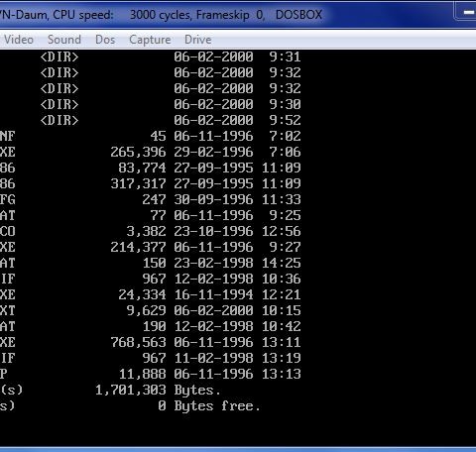Click the file size 150
Screen dimensions: 476x452
tap(154, 263)
